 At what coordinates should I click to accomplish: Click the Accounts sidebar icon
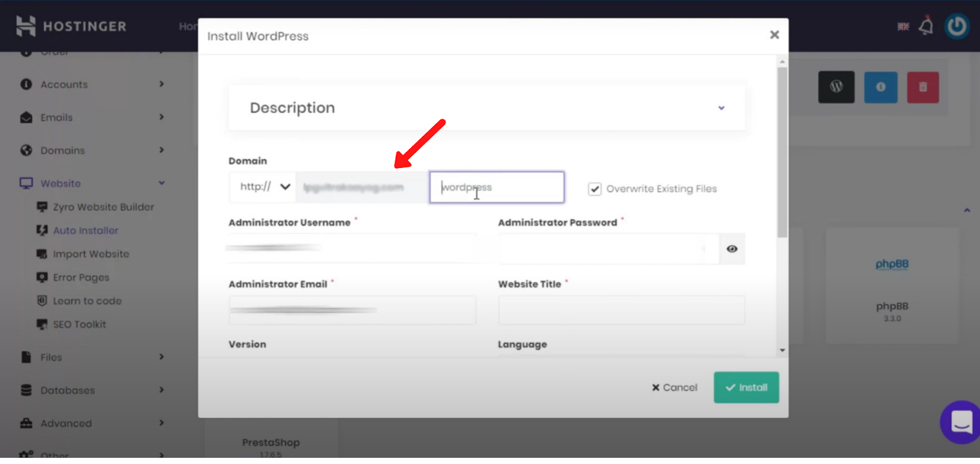26,84
